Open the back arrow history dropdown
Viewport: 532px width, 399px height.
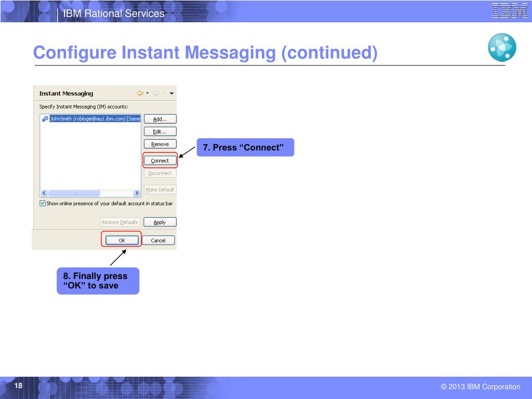(147, 93)
